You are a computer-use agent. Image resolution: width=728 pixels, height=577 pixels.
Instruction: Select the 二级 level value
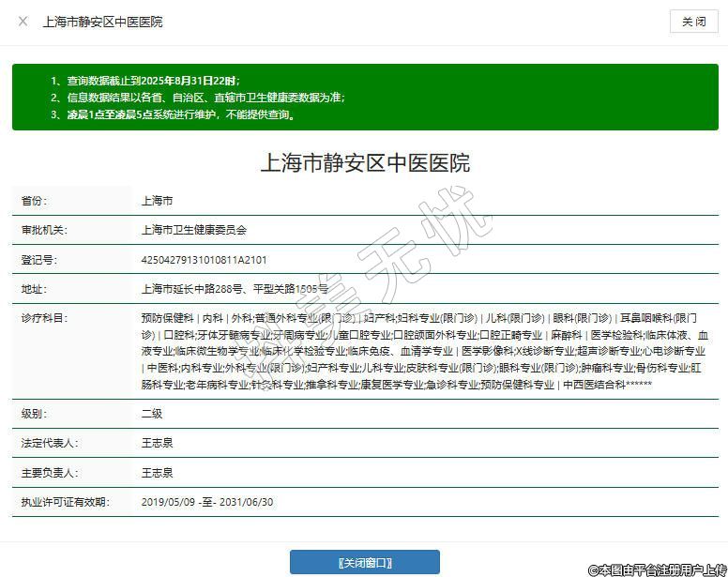151,413
